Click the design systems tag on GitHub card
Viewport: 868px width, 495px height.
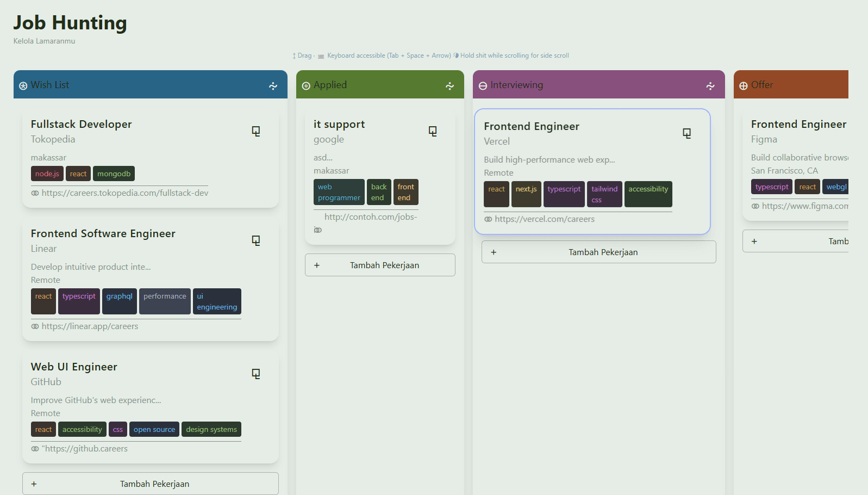(211, 429)
